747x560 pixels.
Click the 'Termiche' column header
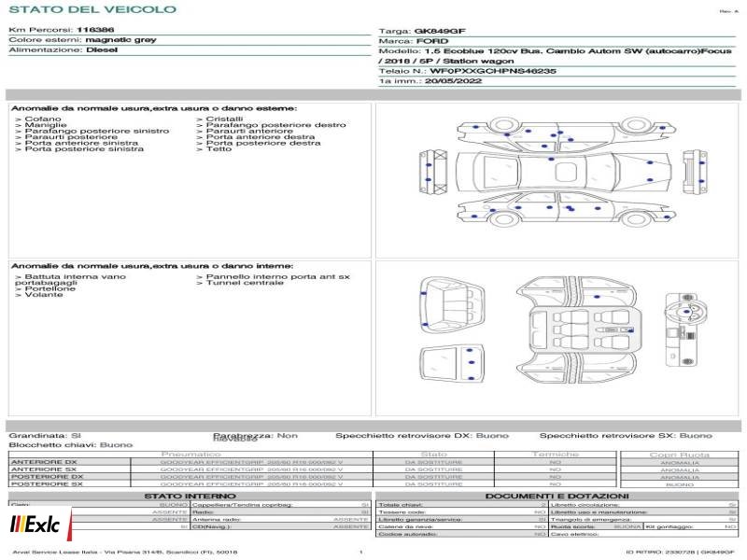click(555, 455)
